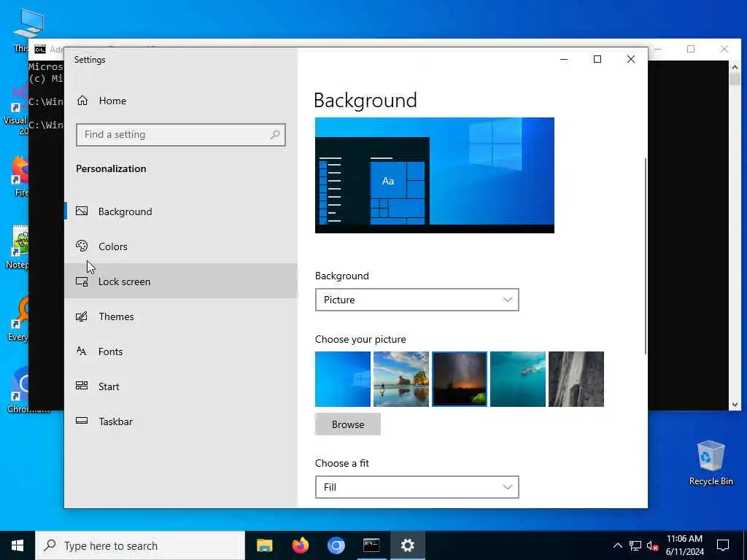Click the Command Prompt window title icon

40,50
